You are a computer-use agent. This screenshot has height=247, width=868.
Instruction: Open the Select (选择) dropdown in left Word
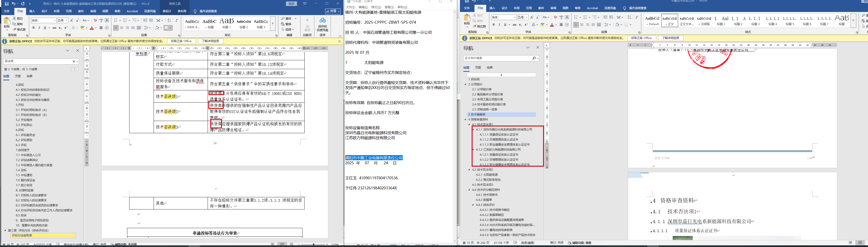click(x=288, y=29)
